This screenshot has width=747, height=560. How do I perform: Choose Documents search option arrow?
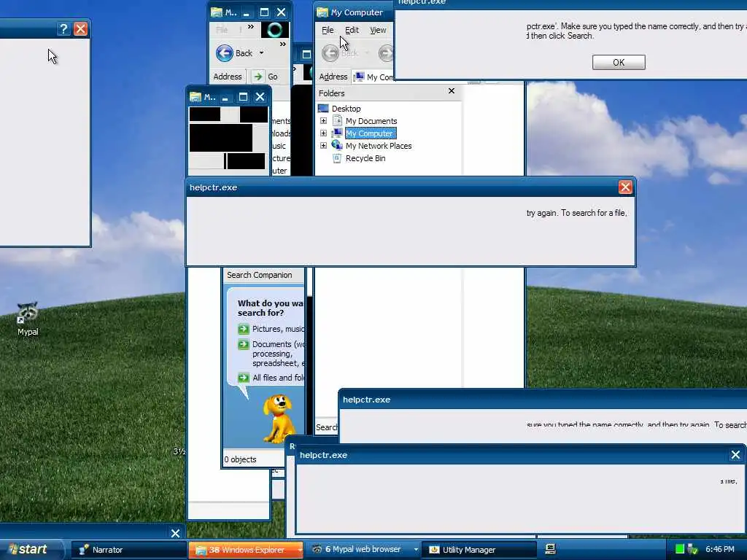click(244, 344)
